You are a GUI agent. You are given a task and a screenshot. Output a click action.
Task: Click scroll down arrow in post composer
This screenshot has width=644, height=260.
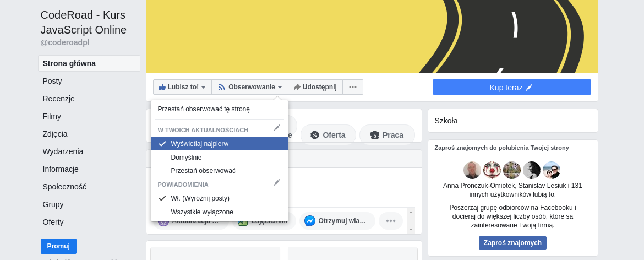[410, 230]
